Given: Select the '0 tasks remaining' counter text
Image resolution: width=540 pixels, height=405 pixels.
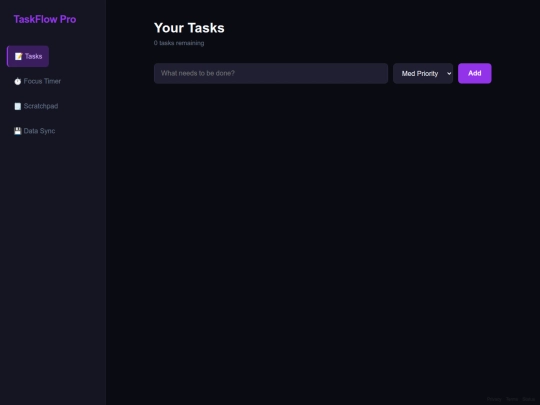Looking at the screenshot, I should click(179, 43).
